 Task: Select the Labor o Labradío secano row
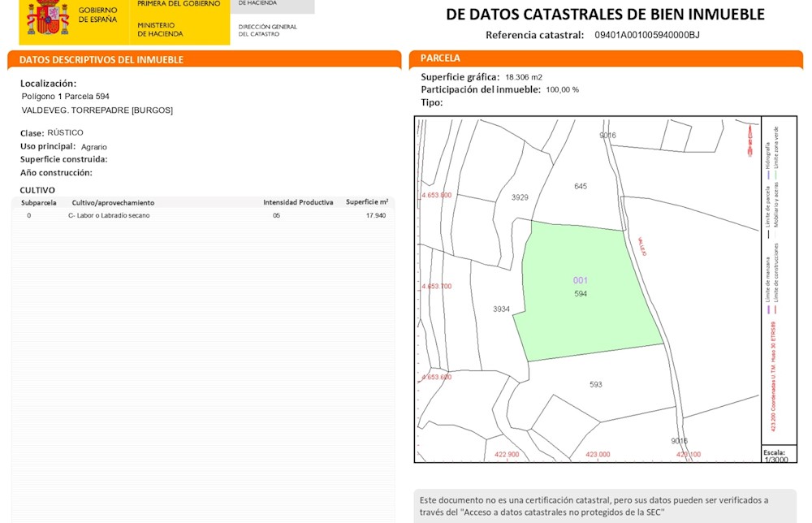coord(203,215)
